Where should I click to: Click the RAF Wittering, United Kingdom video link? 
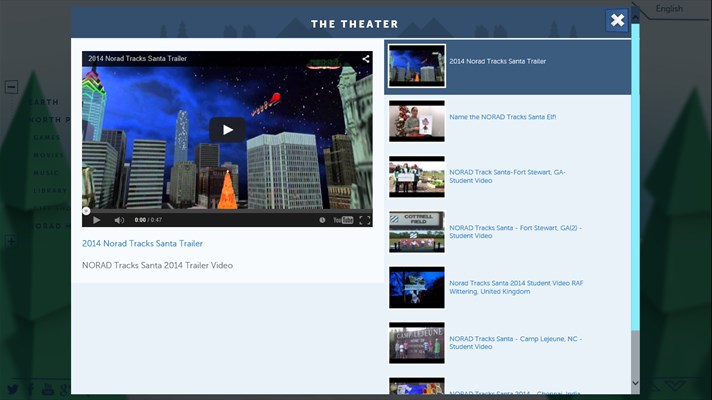[x=516, y=287]
